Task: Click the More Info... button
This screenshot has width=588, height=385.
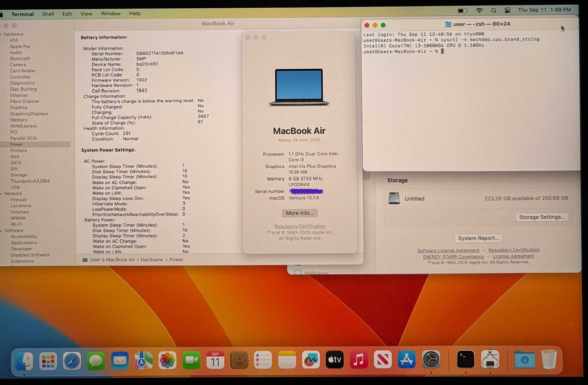Action: pyautogui.click(x=299, y=213)
